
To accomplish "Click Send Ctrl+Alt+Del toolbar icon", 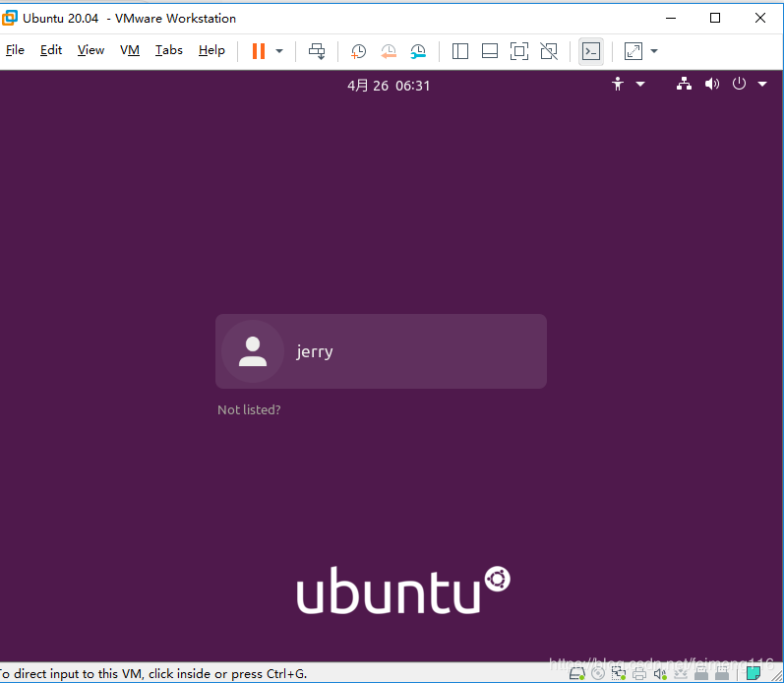I will click(x=316, y=51).
